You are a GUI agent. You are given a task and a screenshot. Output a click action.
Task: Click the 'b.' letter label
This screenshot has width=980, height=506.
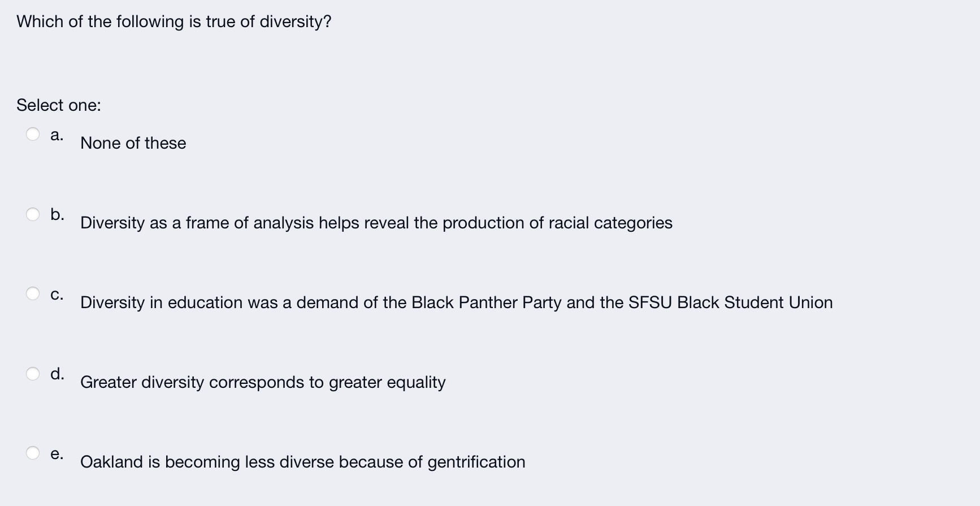click(x=57, y=214)
